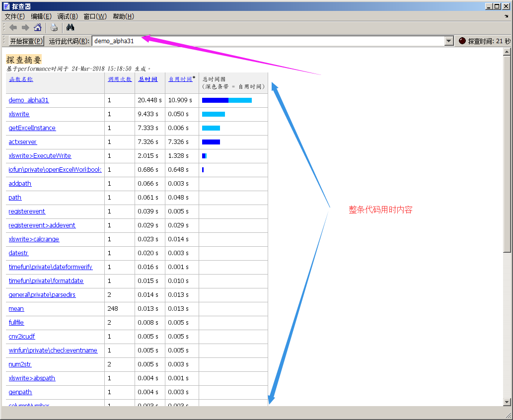Sort table by 调用次数 column header
The height and width of the screenshot is (420, 513).
120,79
